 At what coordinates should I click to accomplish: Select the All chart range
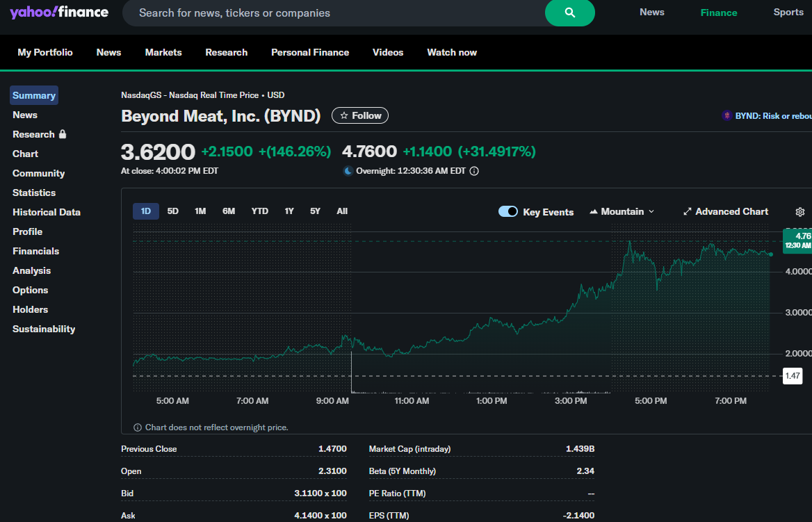(x=342, y=211)
